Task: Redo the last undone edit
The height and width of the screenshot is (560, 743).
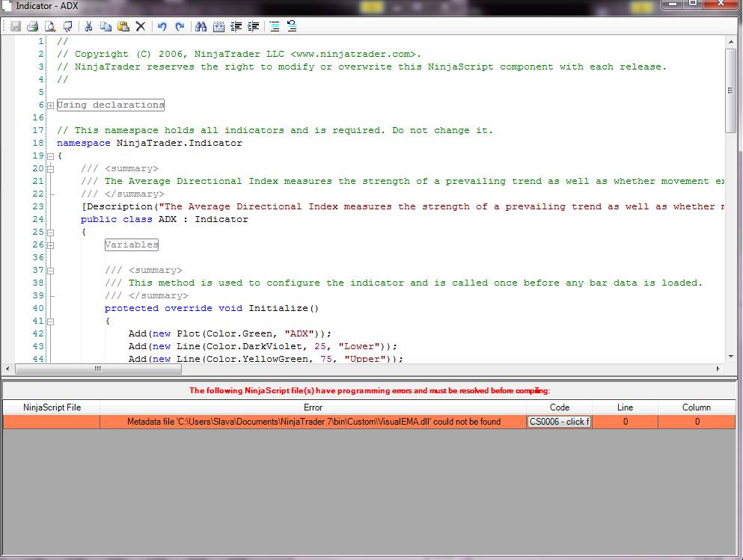Action: pos(180,26)
